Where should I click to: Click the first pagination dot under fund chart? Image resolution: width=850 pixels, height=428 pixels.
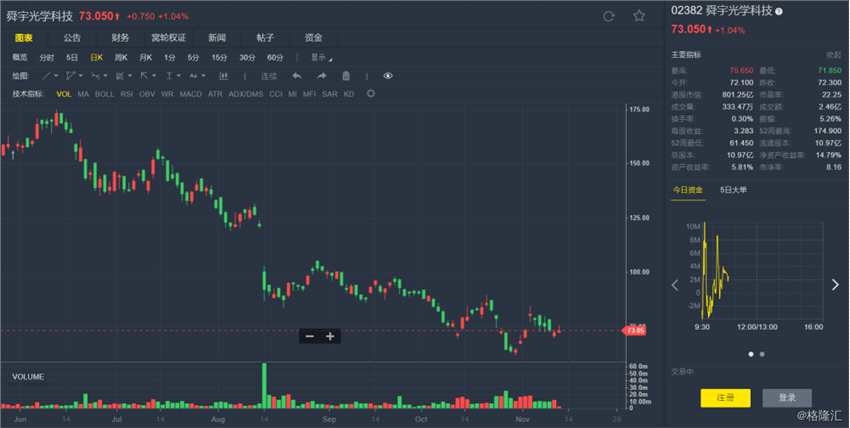[x=751, y=354]
